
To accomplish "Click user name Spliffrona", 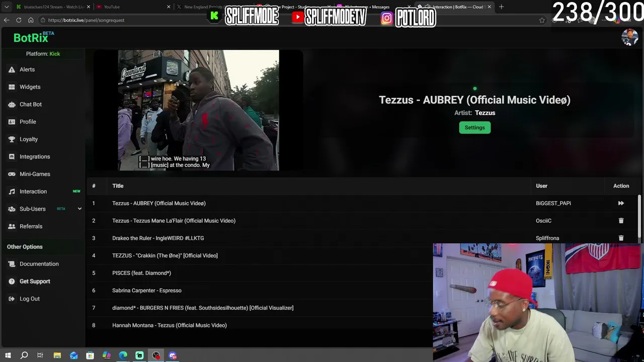I will point(547,238).
